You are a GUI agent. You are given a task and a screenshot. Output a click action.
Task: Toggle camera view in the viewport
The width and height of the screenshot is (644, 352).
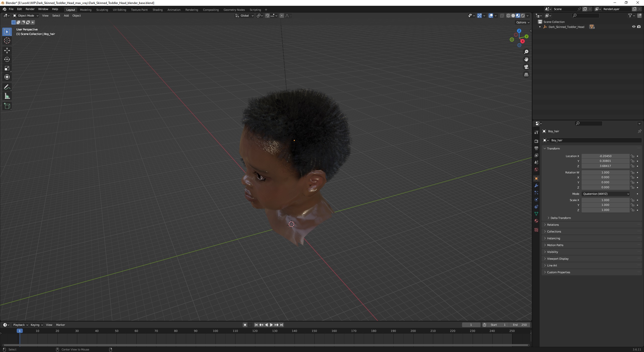[x=526, y=67]
